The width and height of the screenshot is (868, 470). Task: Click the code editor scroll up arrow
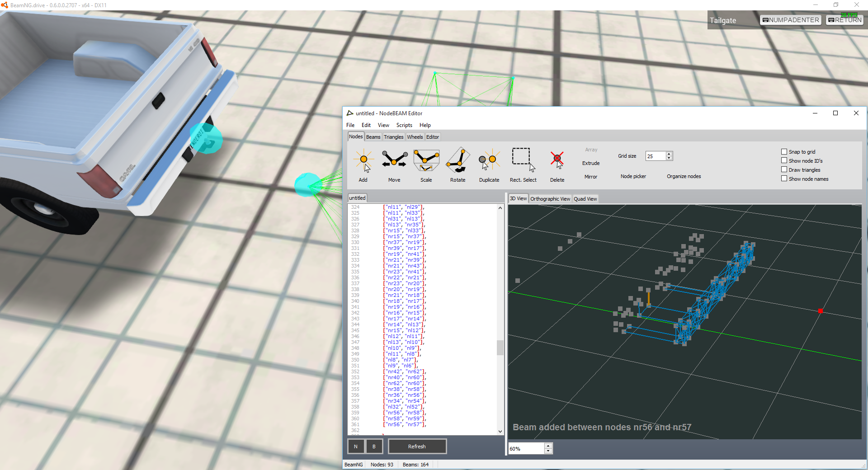tap(500, 208)
